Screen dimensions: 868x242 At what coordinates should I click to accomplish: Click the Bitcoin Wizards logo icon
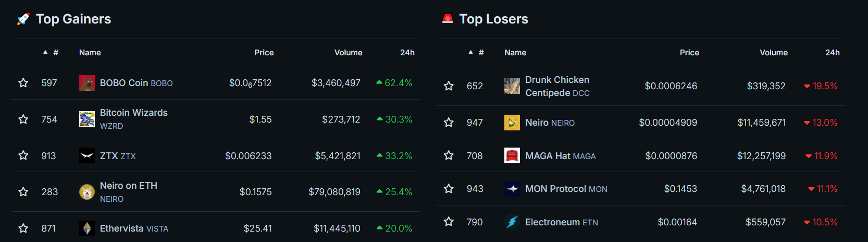coord(86,119)
